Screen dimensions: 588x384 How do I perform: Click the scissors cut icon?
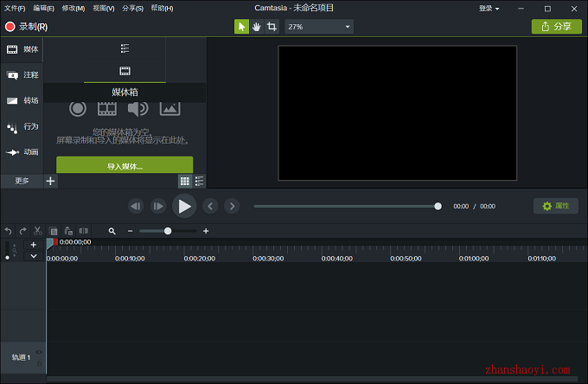(x=38, y=231)
